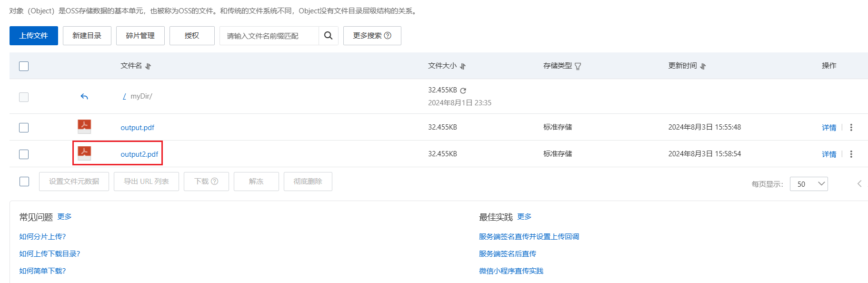Click the root slash path link

point(124,96)
